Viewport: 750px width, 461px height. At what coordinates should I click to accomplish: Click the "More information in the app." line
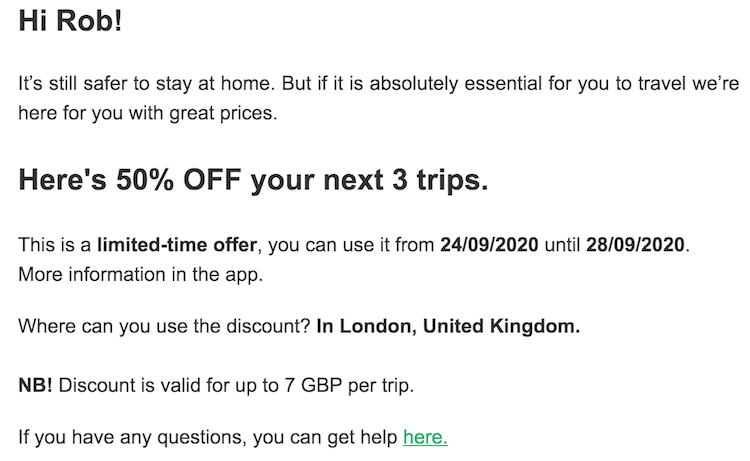click(x=141, y=275)
